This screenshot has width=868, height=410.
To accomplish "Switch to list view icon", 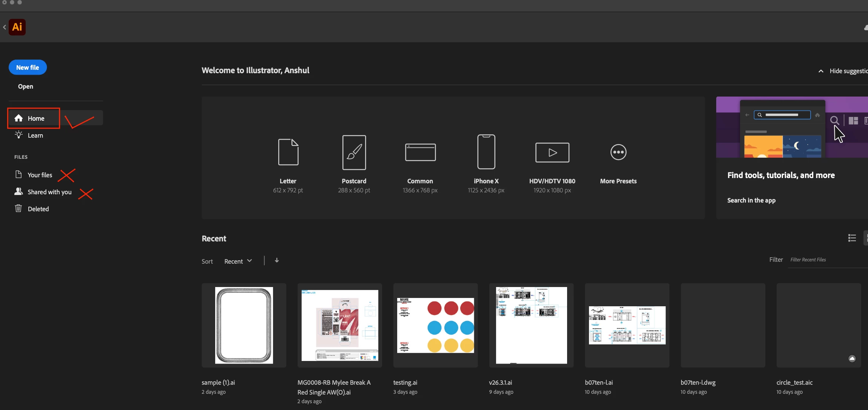I will (x=852, y=238).
